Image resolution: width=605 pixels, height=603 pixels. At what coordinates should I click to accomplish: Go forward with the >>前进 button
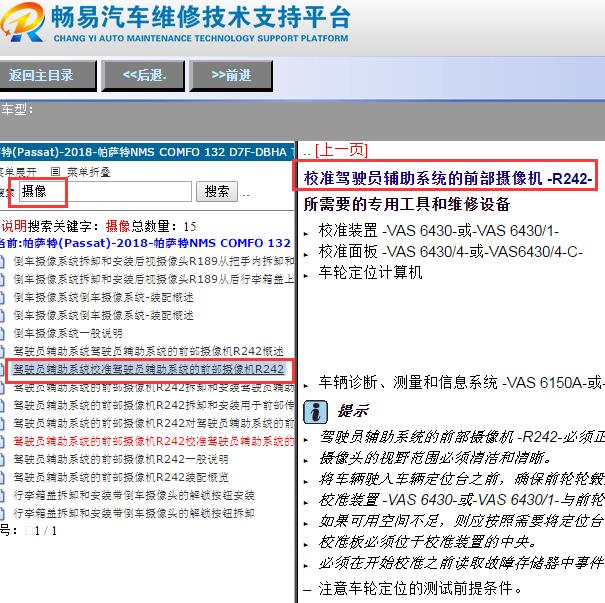231,75
